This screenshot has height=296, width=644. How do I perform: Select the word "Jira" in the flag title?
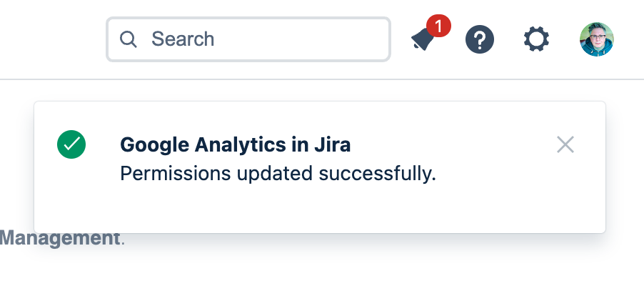(x=332, y=145)
